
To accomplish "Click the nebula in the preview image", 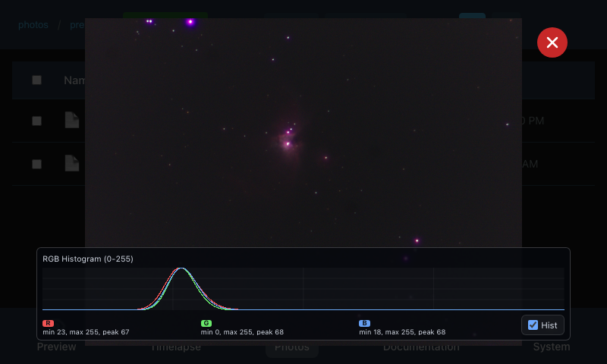I will (x=288, y=140).
